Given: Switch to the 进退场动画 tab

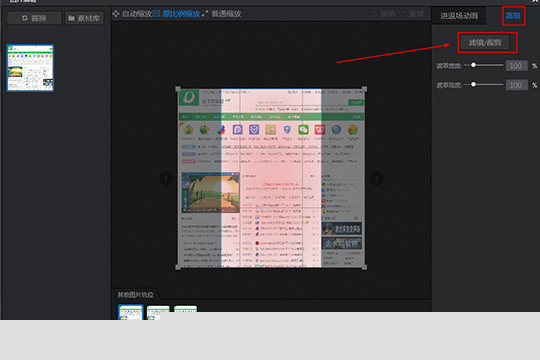Looking at the screenshot, I should coord(459,16).
